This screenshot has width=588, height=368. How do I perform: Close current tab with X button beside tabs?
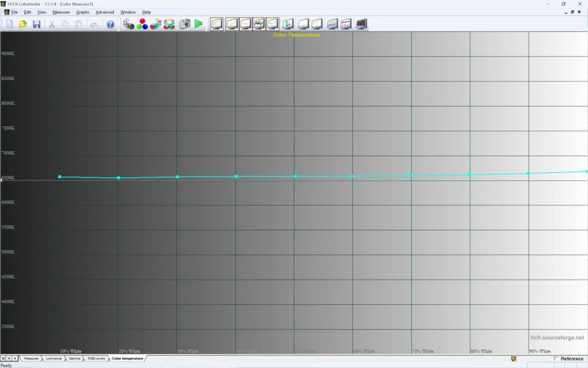point(3,359)
